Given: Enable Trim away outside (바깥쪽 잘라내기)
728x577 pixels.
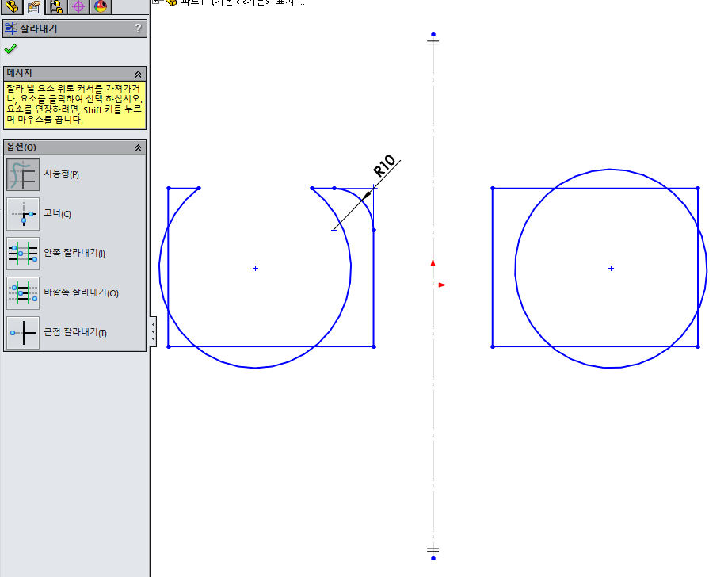Looking at the screenshot, I should coord(23,292).
